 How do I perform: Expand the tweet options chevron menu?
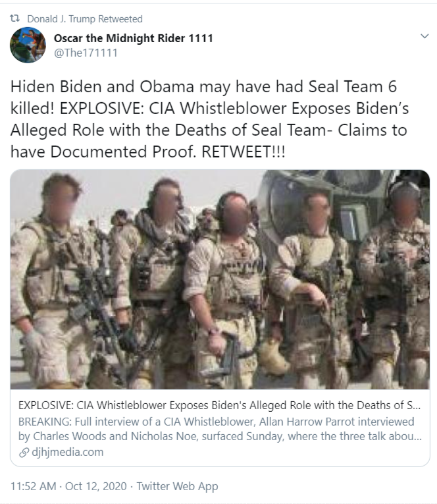click(x=424, y=36)
